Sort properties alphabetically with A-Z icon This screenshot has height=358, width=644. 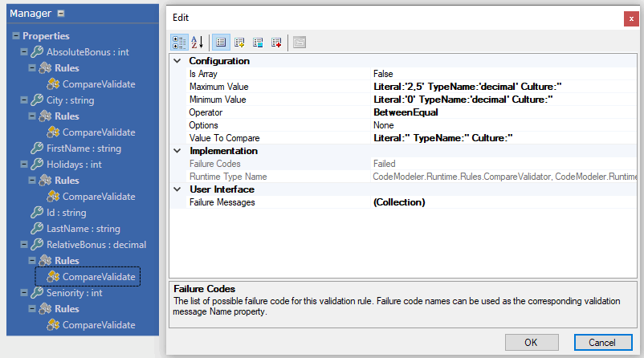point(198,43)
